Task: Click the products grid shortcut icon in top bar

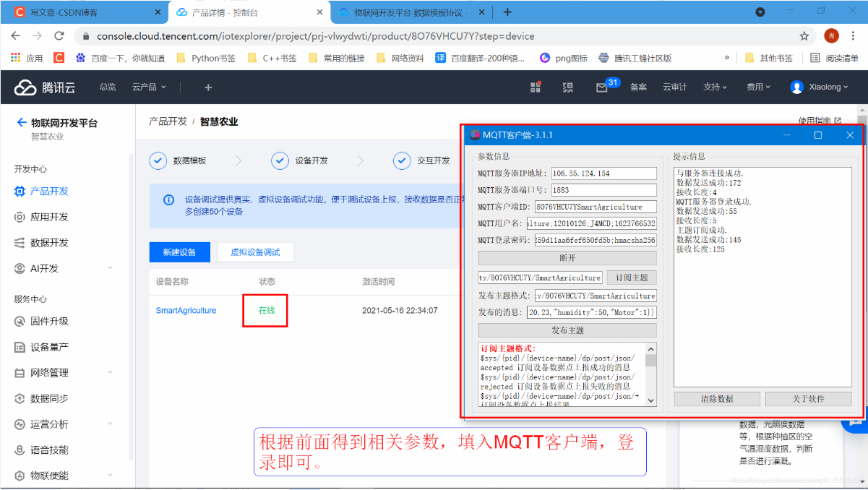Action: click(536, 87)
